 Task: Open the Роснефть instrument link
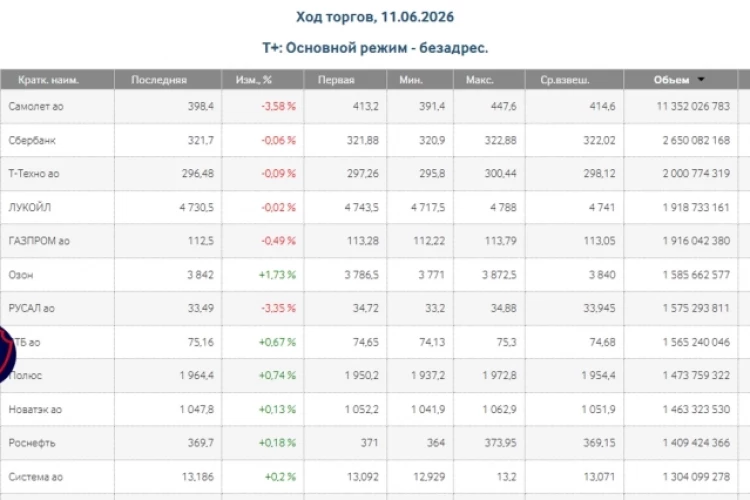pos(32,443)
